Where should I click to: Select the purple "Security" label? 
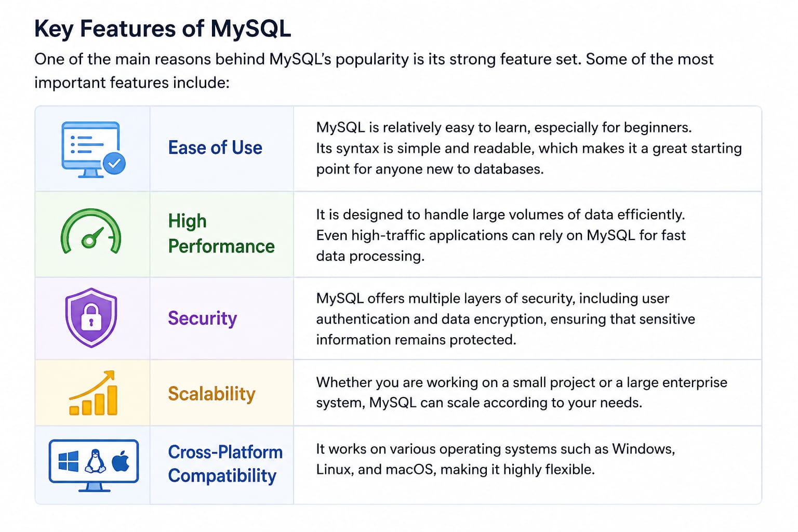(203, 318)
